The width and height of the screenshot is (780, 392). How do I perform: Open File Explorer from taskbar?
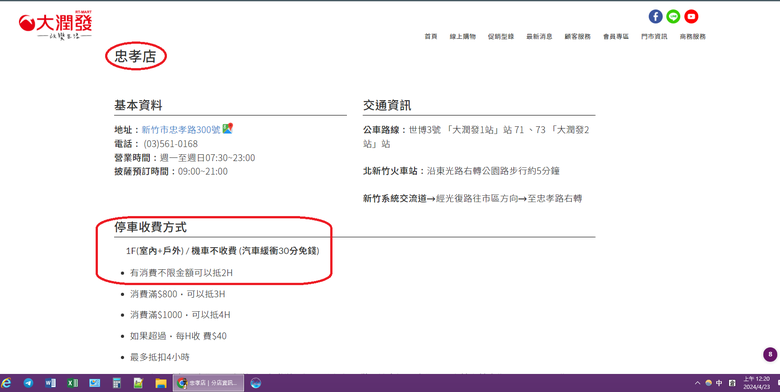(160, 383)
